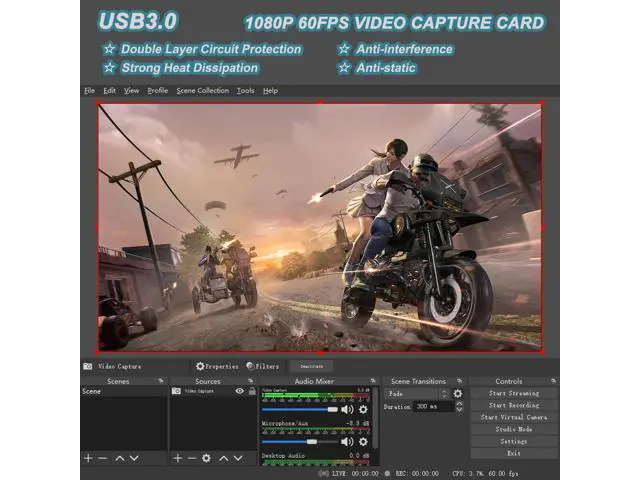Open the Profile menu
Image resolution: width=640 pixels, height=480 pixels.
(158, 91)
